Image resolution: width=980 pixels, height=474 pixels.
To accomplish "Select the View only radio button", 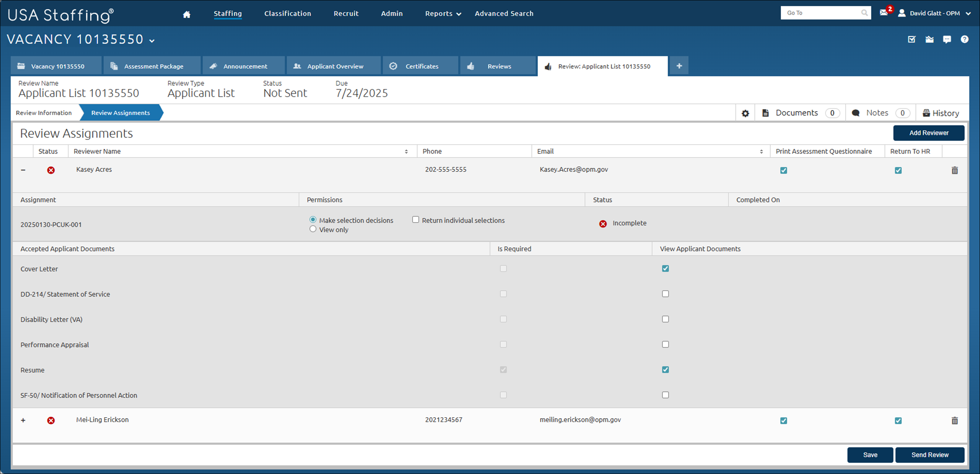I will coord(313,229).
